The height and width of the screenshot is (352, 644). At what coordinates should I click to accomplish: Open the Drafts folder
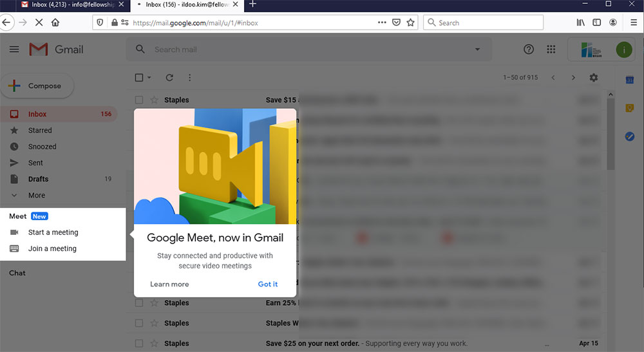(x=59, y=179)
